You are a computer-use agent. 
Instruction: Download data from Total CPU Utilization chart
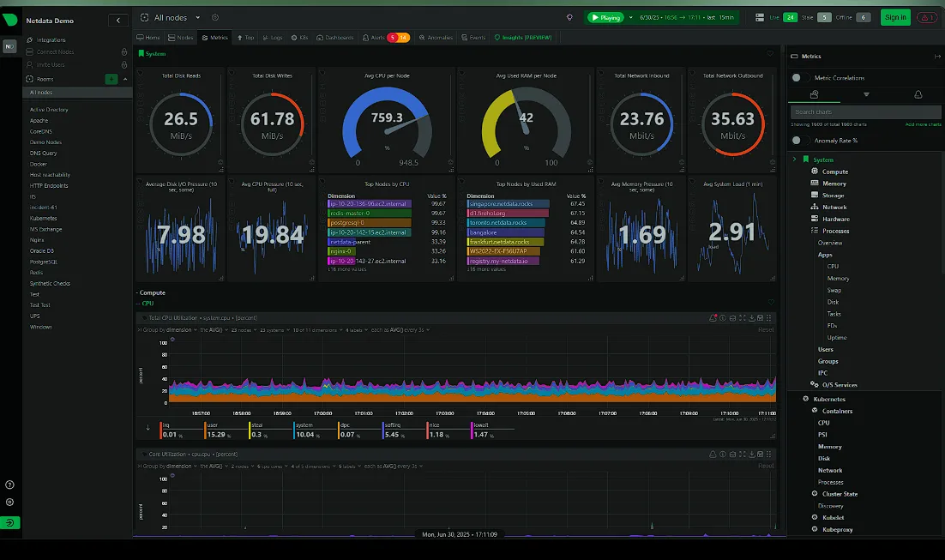[x=751, y=317]
